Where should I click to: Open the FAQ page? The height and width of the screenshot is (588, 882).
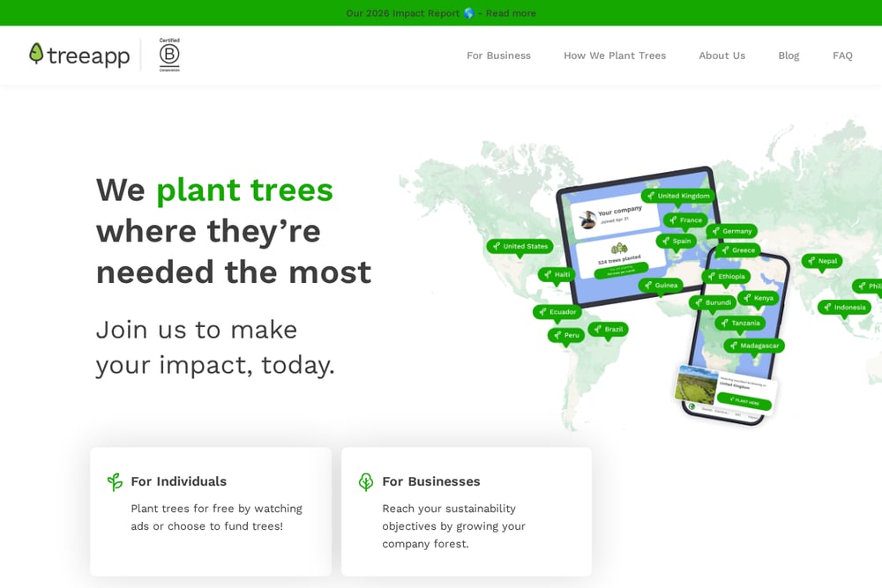842,56
